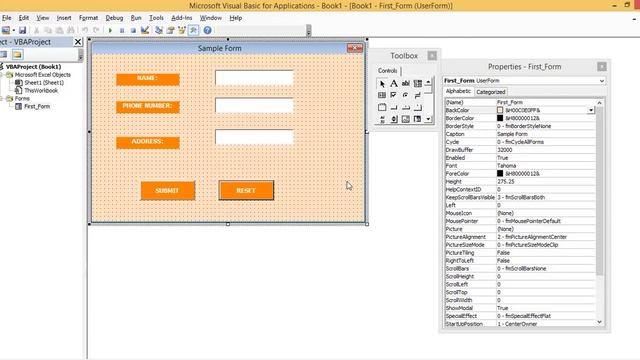Close the Project Explorer panel

[78, 42]
